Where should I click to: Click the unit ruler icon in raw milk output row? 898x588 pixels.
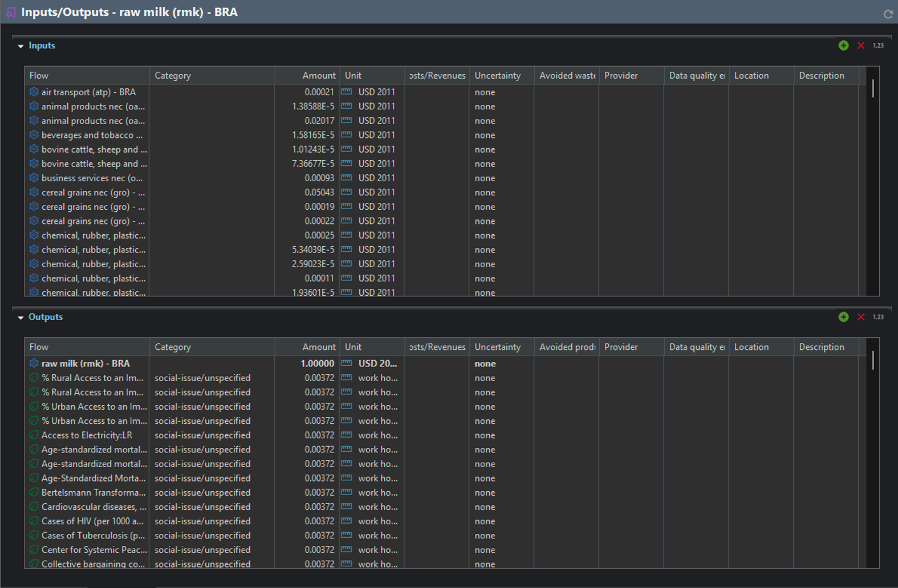(347, 364)
